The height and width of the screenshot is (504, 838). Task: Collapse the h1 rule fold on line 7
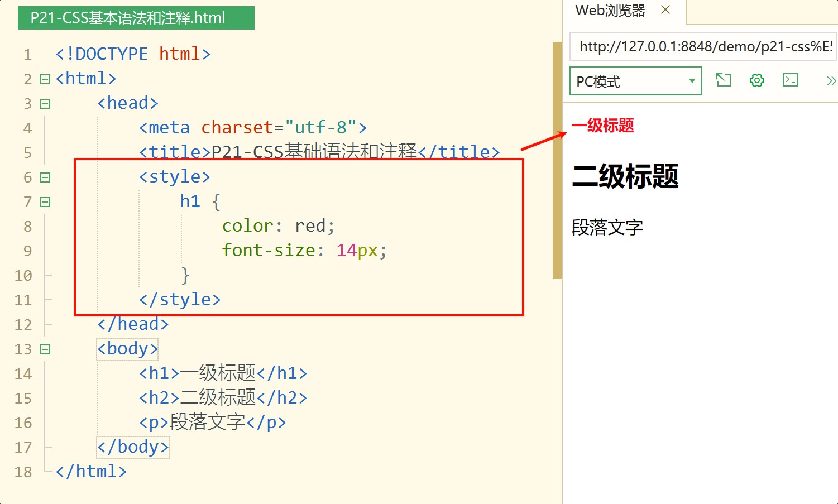click(45, 202)
